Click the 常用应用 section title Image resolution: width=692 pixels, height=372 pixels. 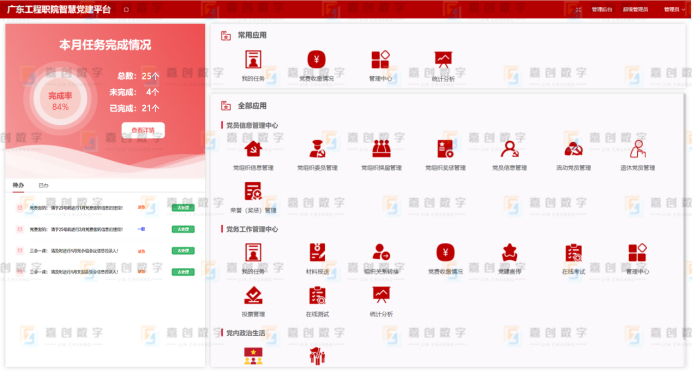pyautogui.click(x=252, y=35)
